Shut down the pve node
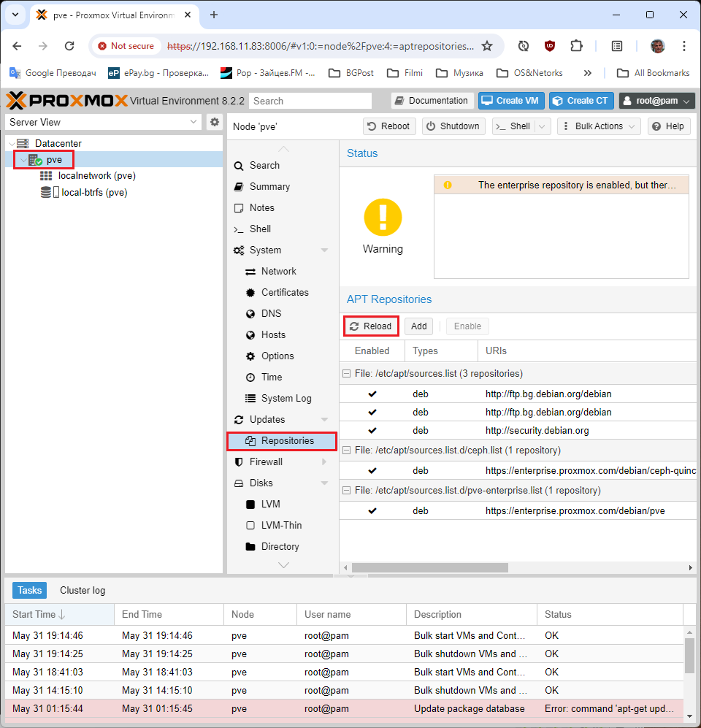Viewport: 701px width, 728px height. click(x=453, y=126)
